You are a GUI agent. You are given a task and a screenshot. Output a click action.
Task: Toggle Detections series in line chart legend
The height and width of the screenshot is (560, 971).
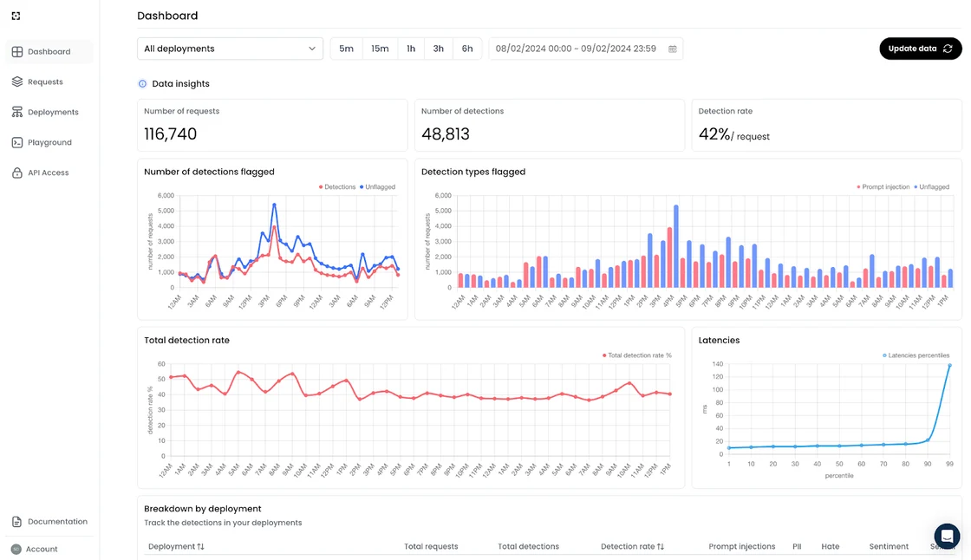(337, 187)
